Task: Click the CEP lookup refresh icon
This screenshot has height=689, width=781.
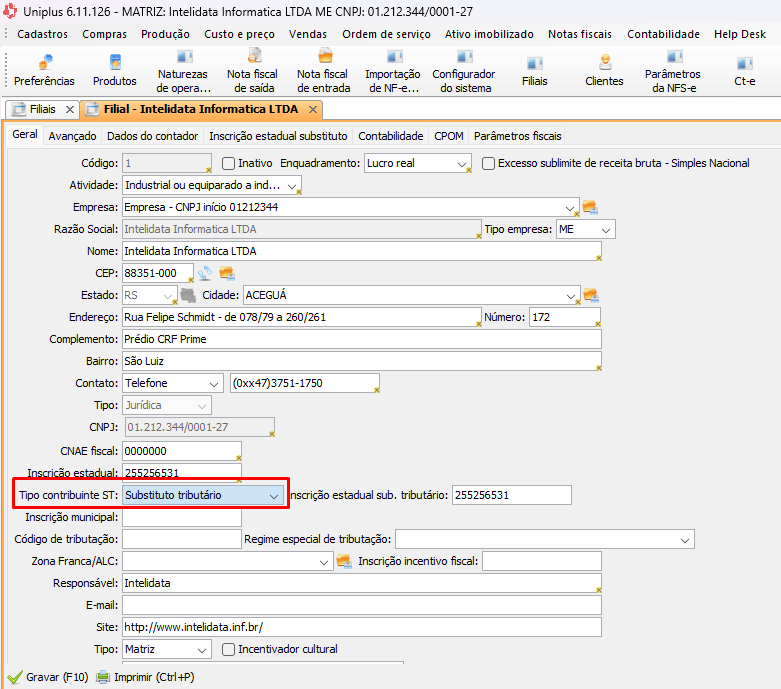Action: pyautogui.click(x=205, y=273)
